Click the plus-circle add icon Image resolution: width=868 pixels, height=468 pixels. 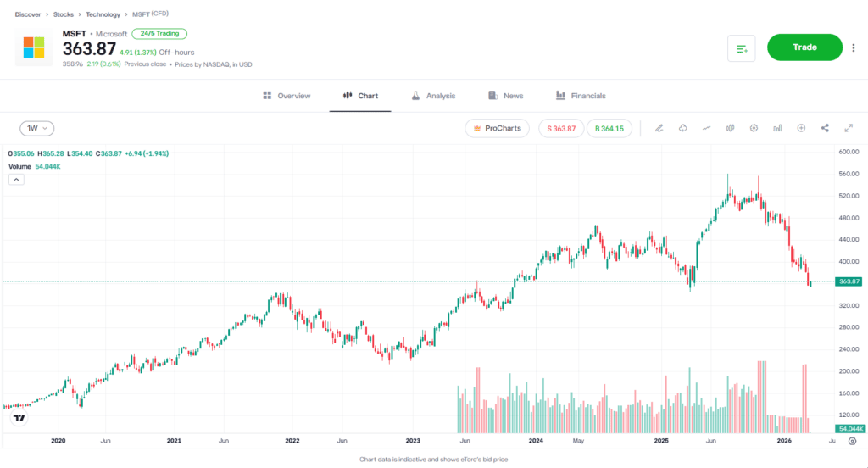tap(801, 128)
